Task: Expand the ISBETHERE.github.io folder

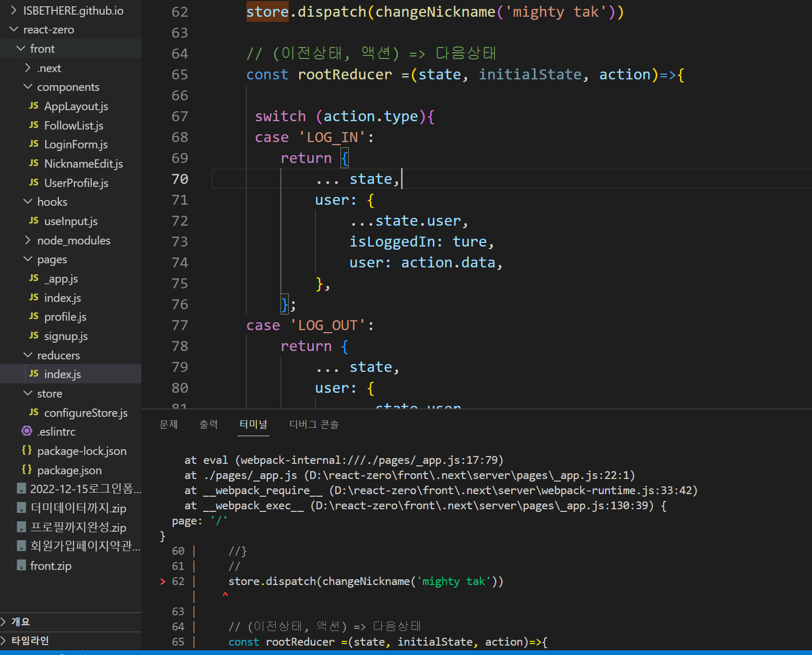Action: tap(73, 11)
